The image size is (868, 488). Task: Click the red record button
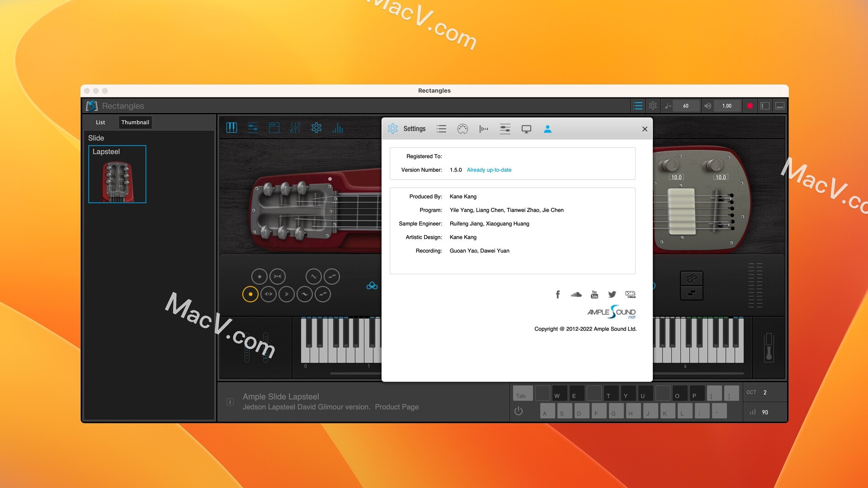[750, 106]
